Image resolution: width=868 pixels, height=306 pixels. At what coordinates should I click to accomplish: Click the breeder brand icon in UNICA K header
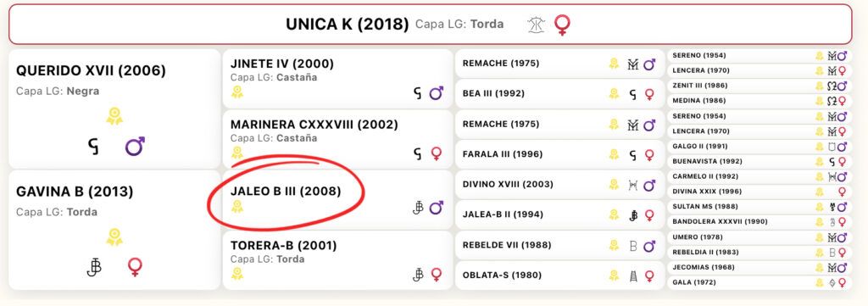point(537,25)
